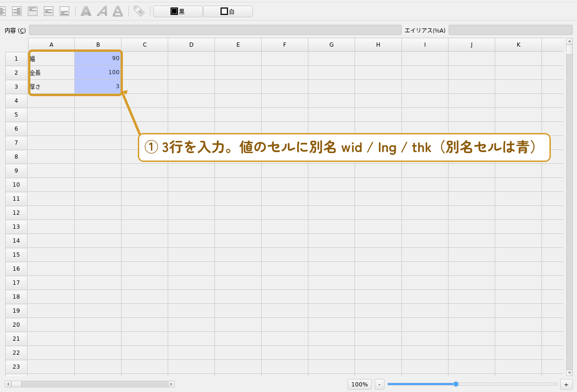577x392 pixels.
Task: Focus the 内容 content input field
Action: (x=215, y=30)
